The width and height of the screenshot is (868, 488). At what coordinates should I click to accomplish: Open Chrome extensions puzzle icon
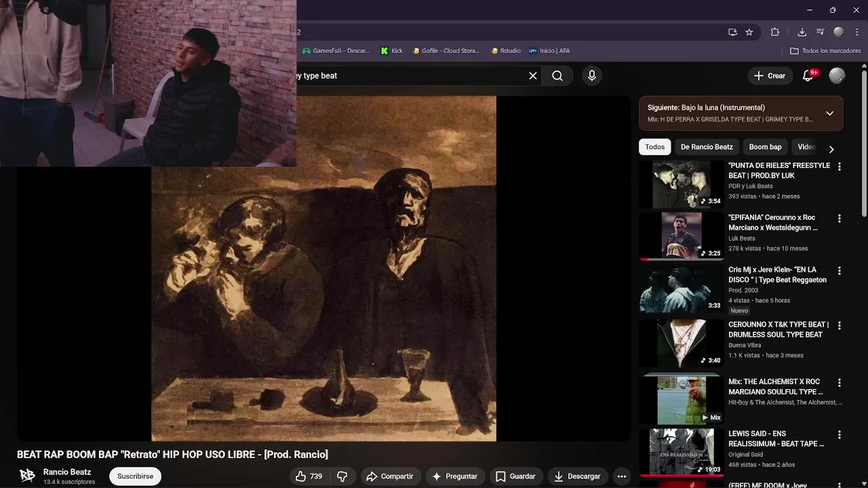click(775, 32)
